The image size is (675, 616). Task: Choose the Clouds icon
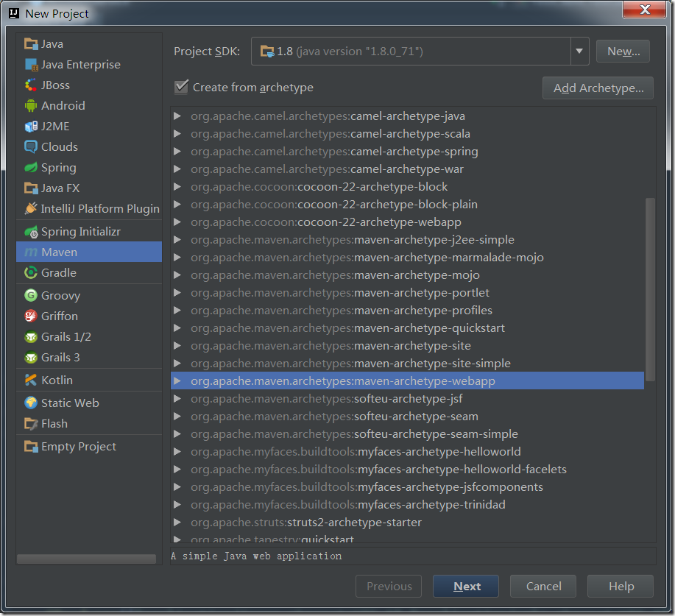31,146
